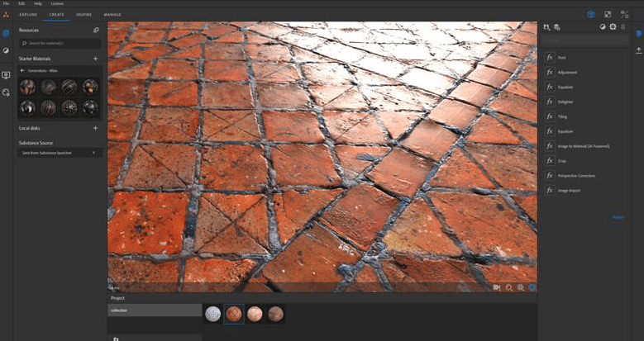Switch to 3D view with the top-right cube icon
Image resolution: width=644 pixels, height=341 pixels.
click(x=590, y=14)
